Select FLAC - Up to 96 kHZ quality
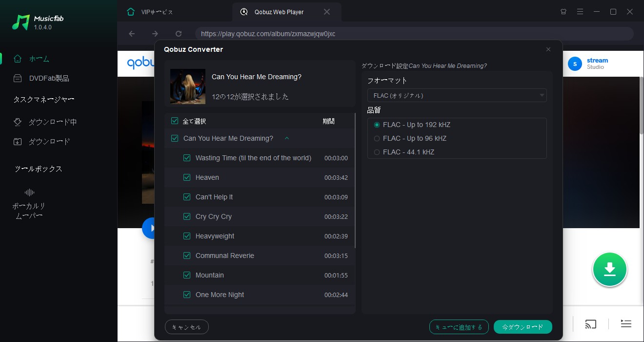 click(377, 138)
